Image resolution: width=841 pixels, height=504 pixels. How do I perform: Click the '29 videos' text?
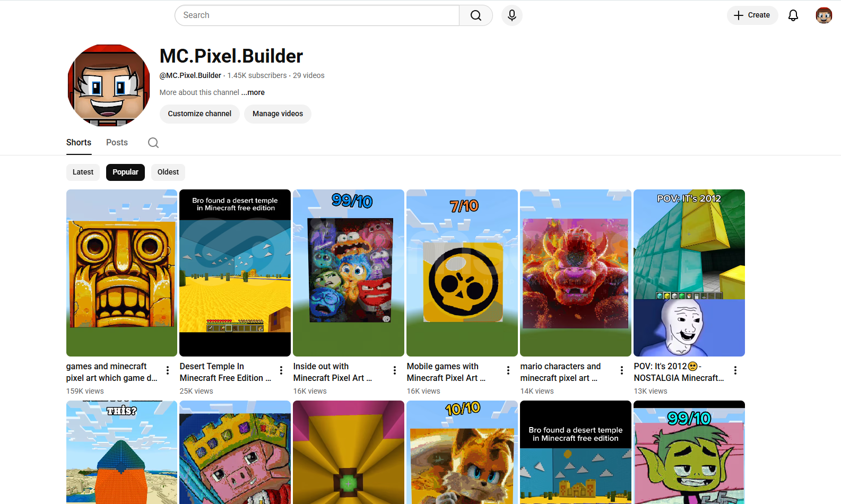pyautogui.click(x=309, y=75)
